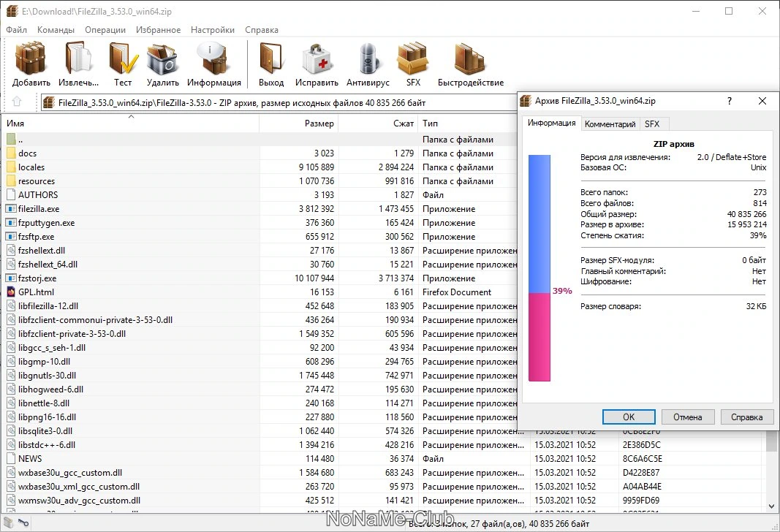Viewport: 780px width, 532px height.
Task: Select the GPL.html Firefox document icon
Action: [12, 292]
